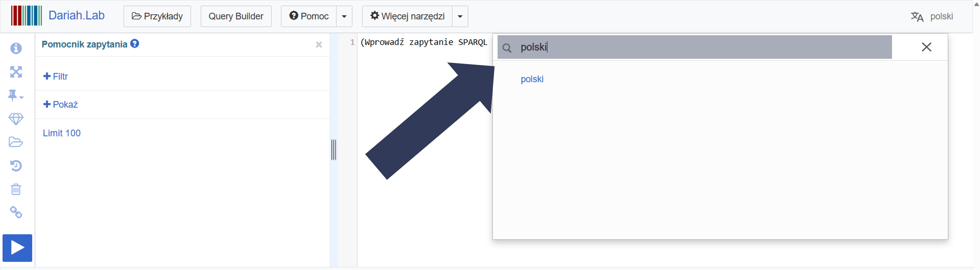Click the link chain icon
This screenshot has width=980, height=270.
[16, 212]
